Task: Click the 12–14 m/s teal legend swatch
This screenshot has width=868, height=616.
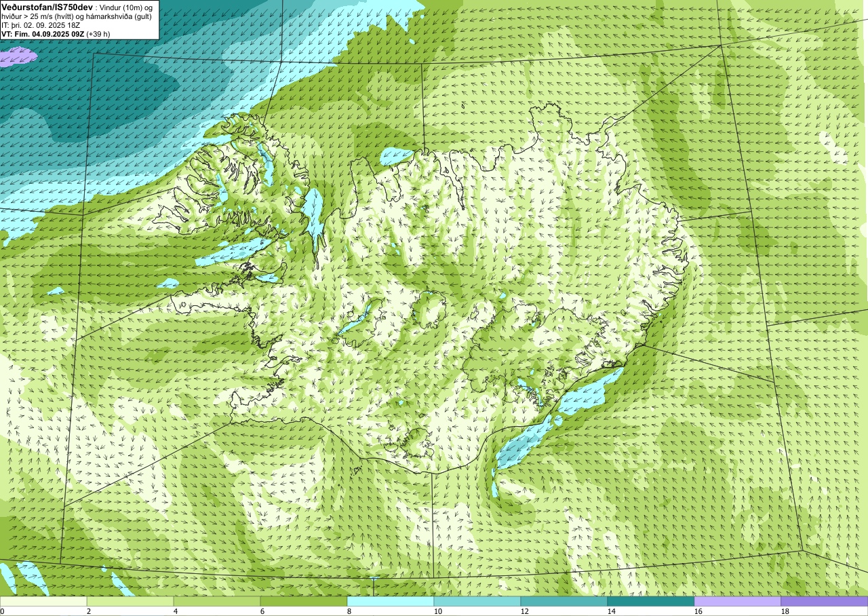Action: [564, 601]
